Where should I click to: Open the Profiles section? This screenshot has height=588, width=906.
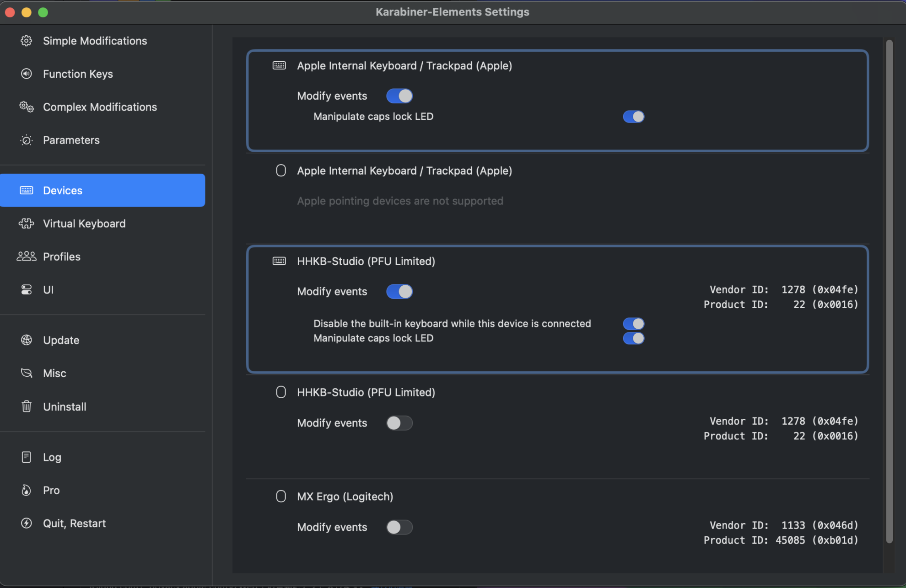tap(102, 257)
